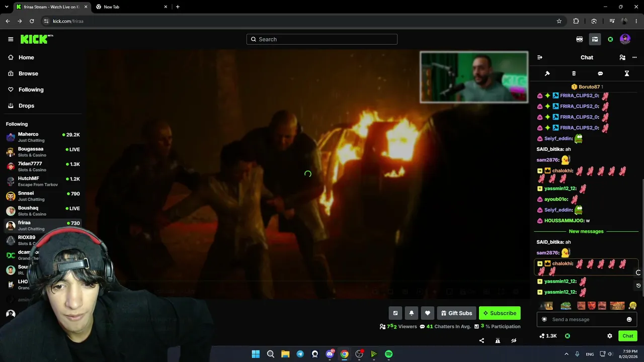
Task: Show hidden system tray icons
Action: pos(566,354)
